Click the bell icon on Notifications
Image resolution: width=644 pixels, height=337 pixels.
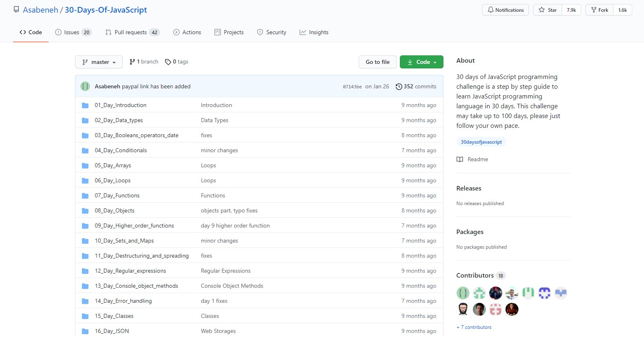coord(491,10)
